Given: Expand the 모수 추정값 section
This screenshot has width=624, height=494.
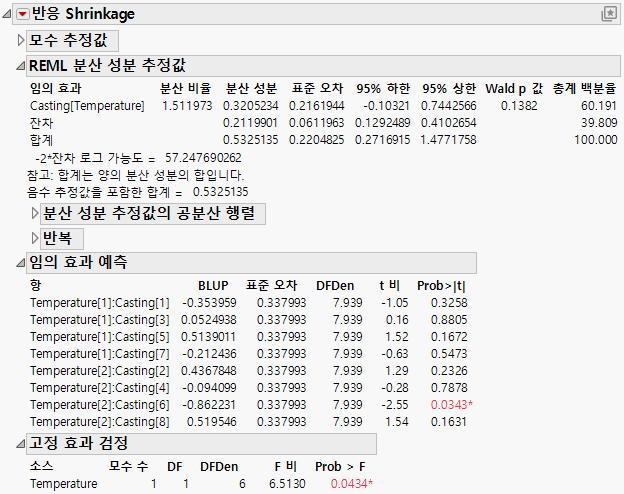Looking at the screenshot, I should 20,40.
